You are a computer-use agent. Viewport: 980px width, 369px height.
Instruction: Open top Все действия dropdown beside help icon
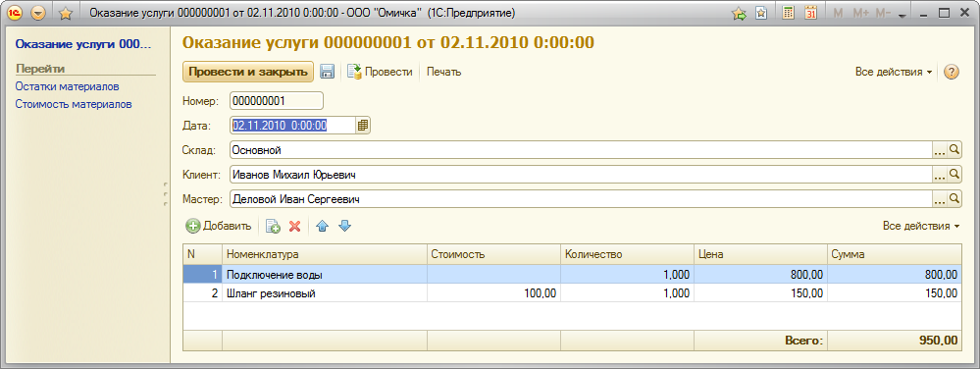pyautogui.click(x=894, y=72)
